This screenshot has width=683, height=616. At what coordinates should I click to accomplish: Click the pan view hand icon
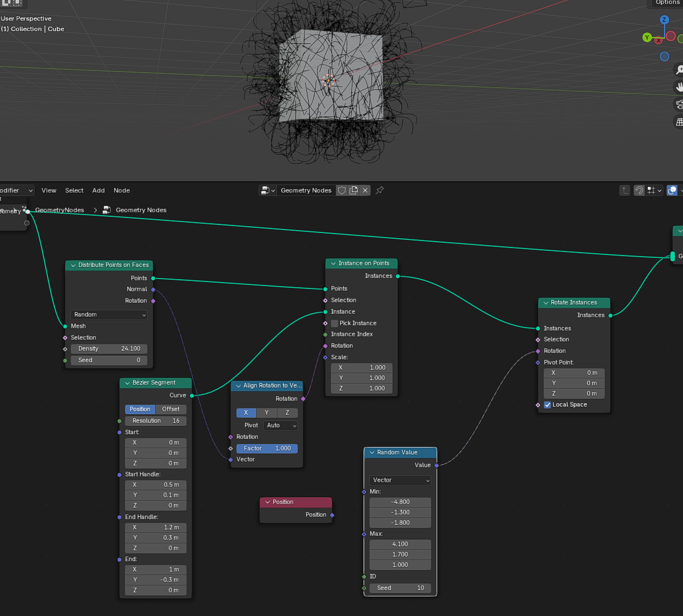click(x=680, y=87)
